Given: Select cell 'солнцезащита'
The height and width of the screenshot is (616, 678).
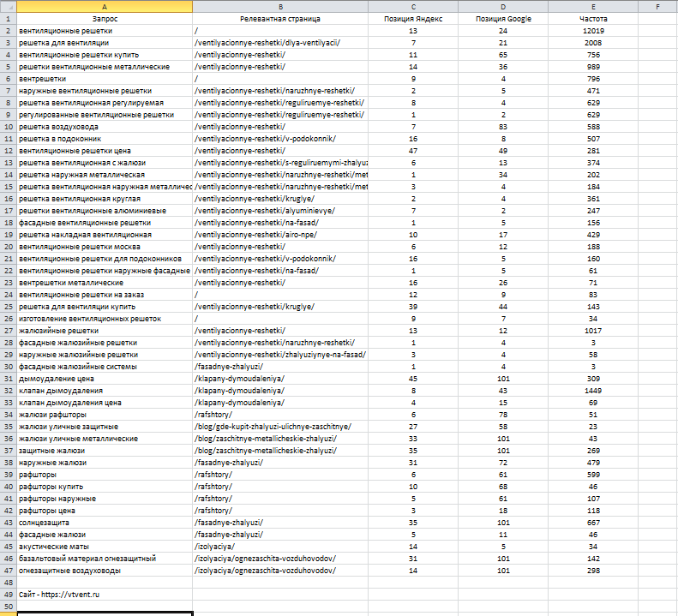Looking at the screenshot, I should tap(105, 523).
